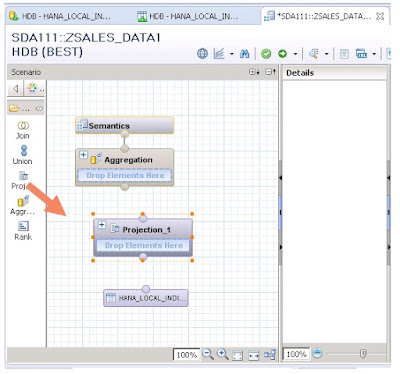Click the Details zoom slider handle
The width and height of the screenshot is (400, 374).
click(363, 353)
